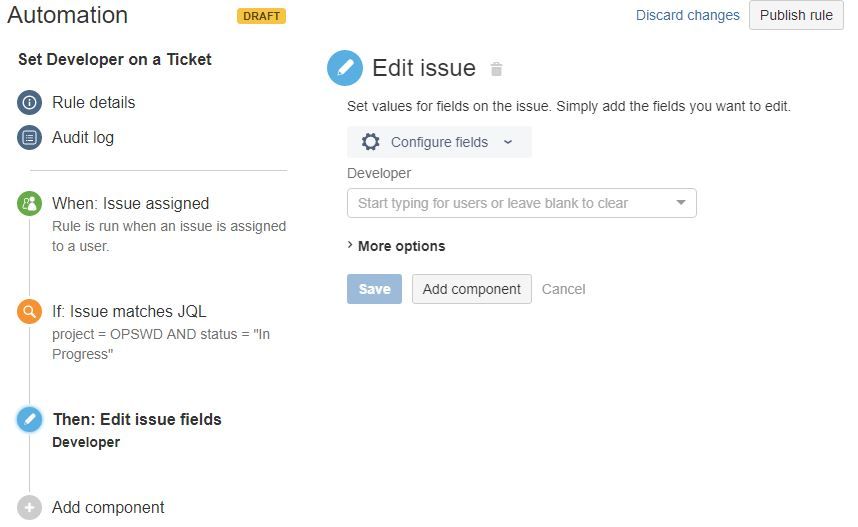Expand the More options section
The height and width of the screenshot is (527, 858).
pos(396,246)
